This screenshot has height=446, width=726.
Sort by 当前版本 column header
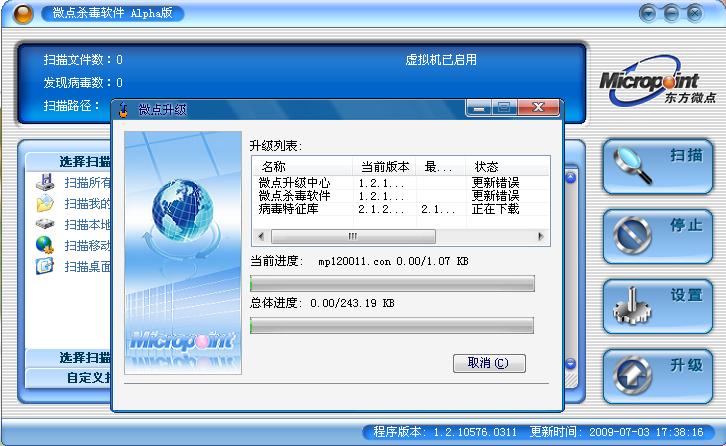point(384,166)
